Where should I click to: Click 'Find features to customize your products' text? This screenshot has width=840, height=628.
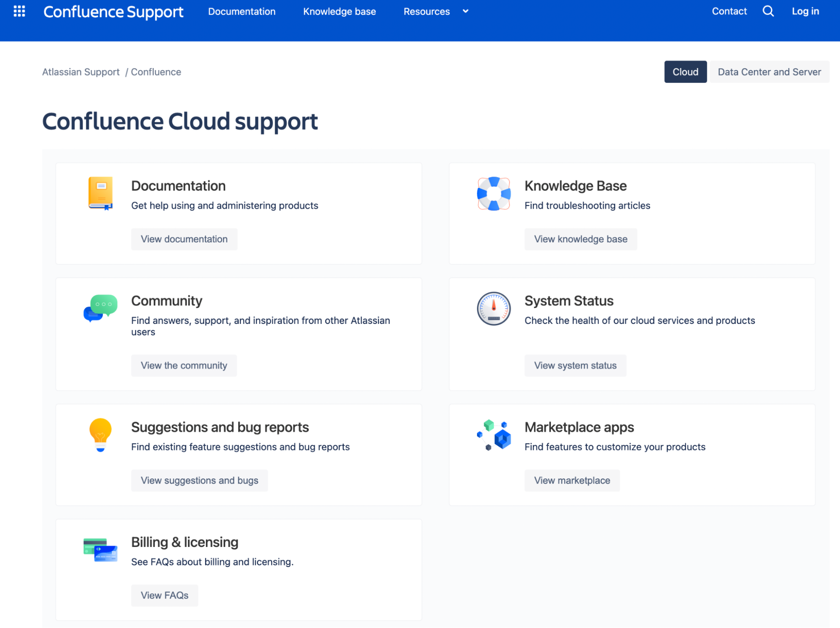click(615, 447)
